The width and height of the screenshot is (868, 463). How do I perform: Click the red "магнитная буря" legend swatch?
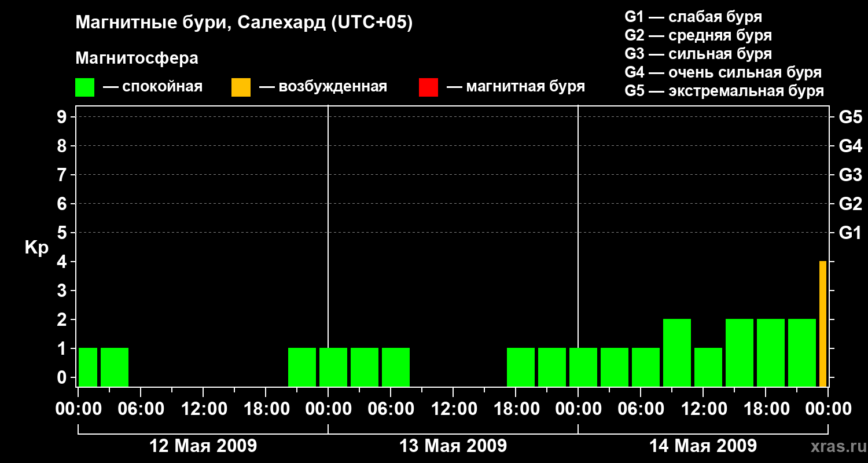point(428,87)
